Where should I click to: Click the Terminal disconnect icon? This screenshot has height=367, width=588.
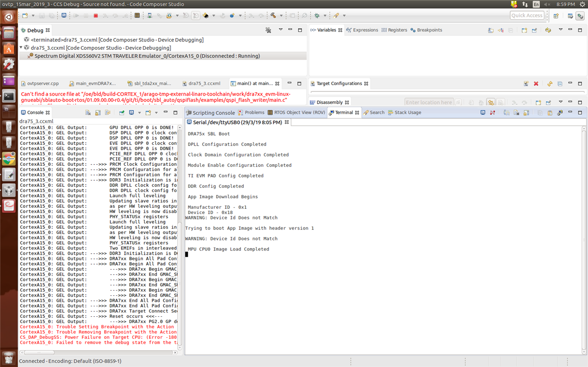point(492,113)
